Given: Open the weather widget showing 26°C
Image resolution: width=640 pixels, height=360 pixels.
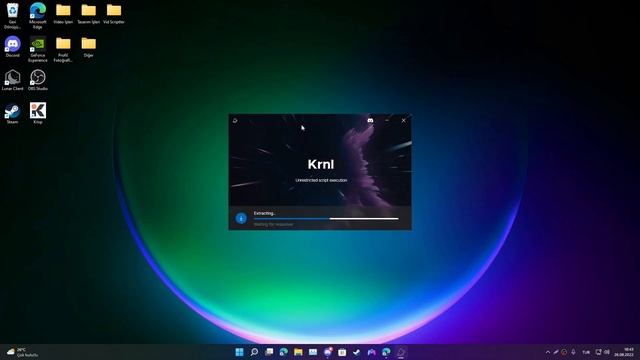Looking at the screenshot, I should tap(23, 352).
